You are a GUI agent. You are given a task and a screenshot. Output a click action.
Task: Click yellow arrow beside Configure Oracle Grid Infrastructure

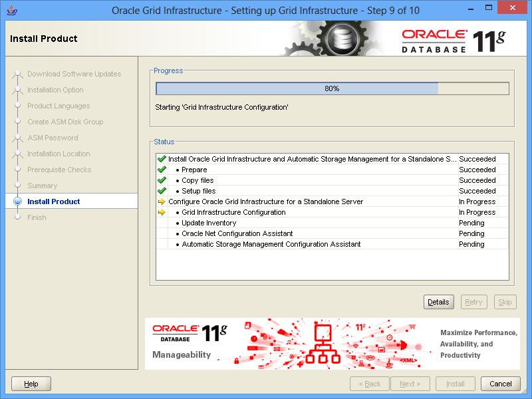(162, 201)
